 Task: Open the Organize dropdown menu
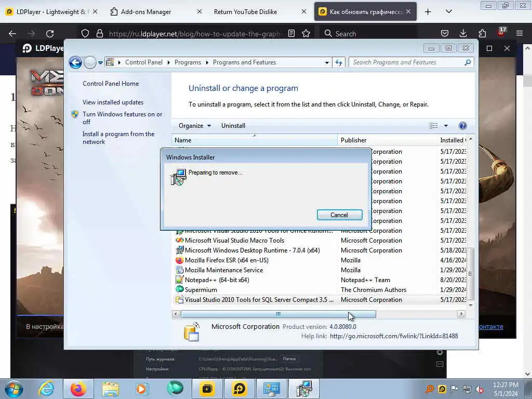point(195,126)
